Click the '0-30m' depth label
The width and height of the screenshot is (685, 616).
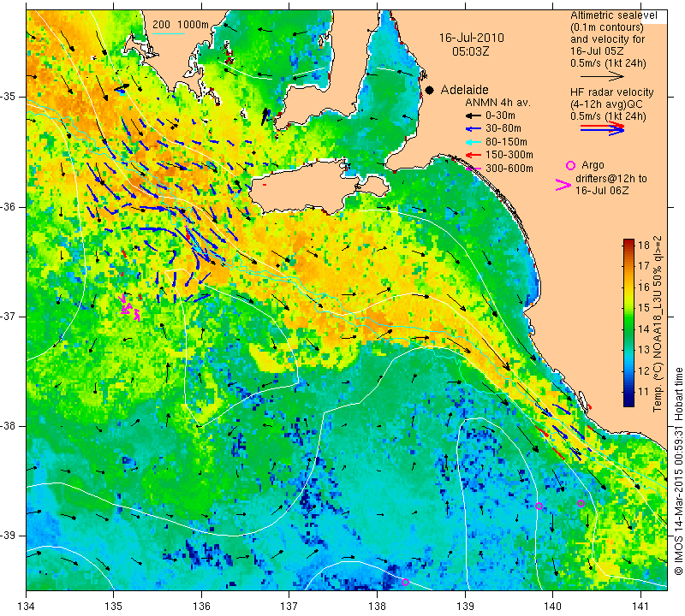[500, 115]
